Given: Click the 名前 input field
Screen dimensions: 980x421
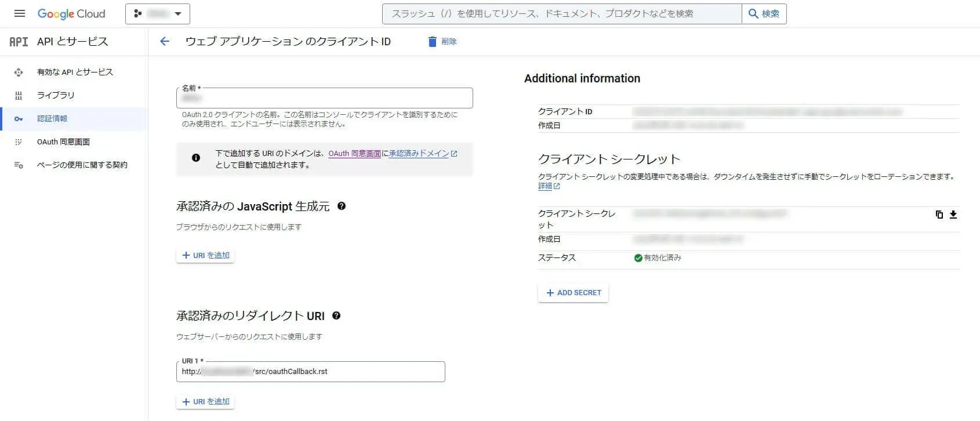Looking at the screenshot, I should [324, 99].
